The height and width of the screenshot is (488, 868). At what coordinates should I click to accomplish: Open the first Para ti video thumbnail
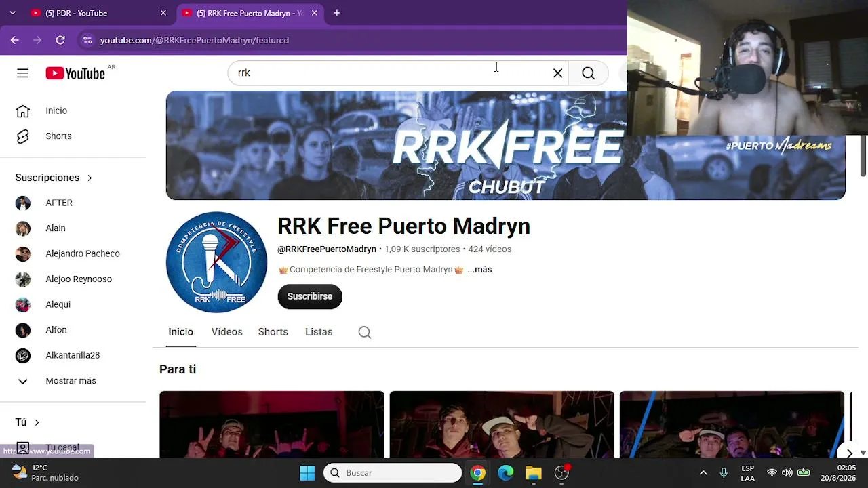[x=272, y=424]
